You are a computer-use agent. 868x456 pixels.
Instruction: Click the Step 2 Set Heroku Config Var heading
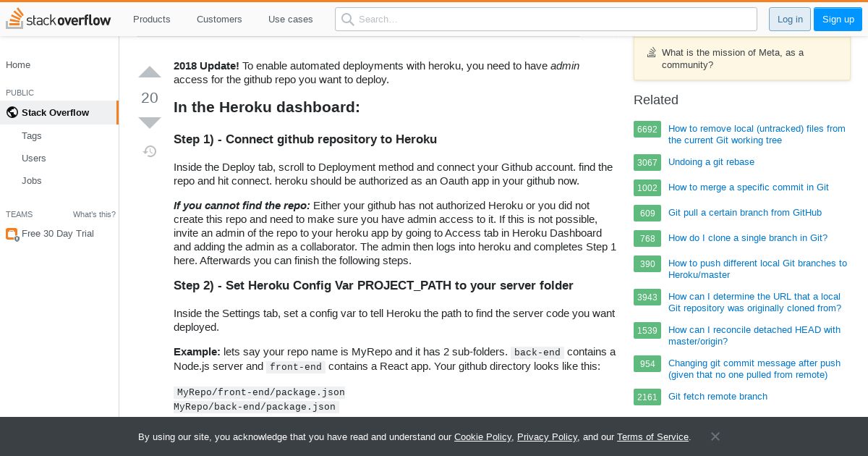point(373,285)
